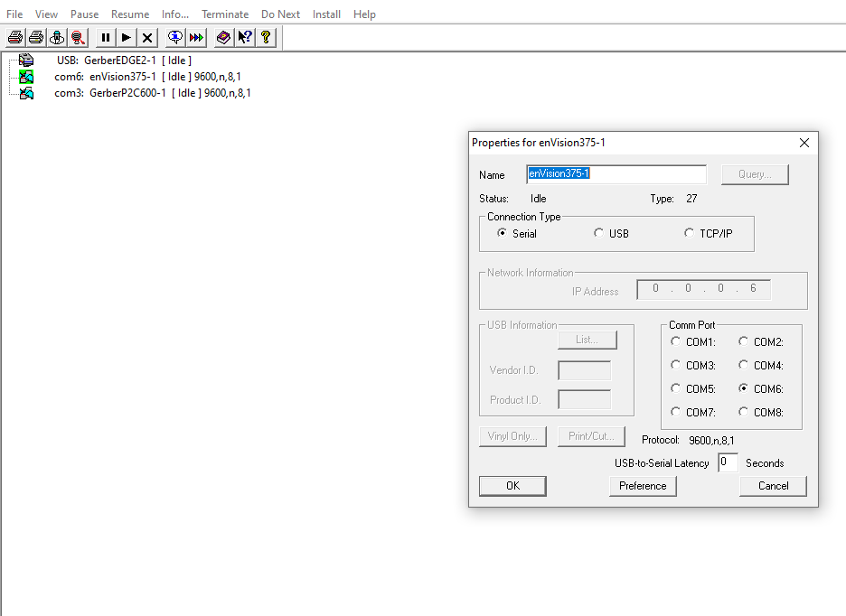Click the Status value Idle in dialog

point(538,199)
